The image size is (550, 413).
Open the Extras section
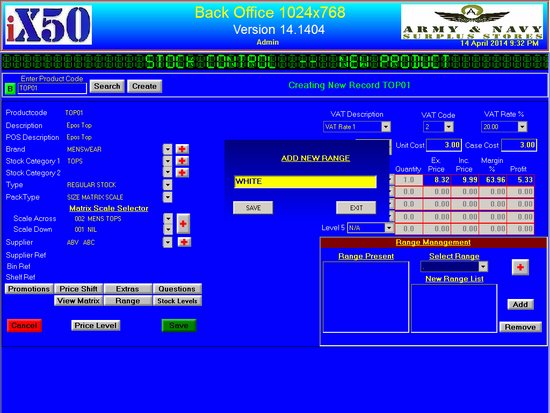click(128, 289)
